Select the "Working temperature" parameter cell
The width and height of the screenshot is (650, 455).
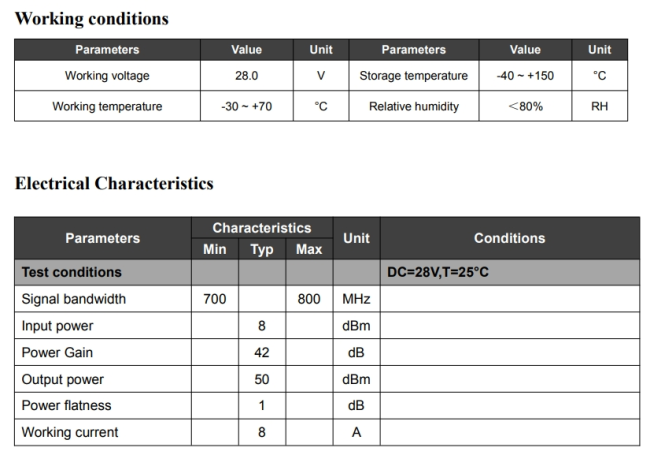(107, 106)
